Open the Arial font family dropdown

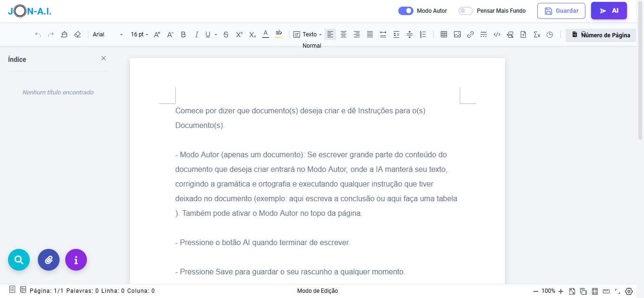[x=108, y=34]
